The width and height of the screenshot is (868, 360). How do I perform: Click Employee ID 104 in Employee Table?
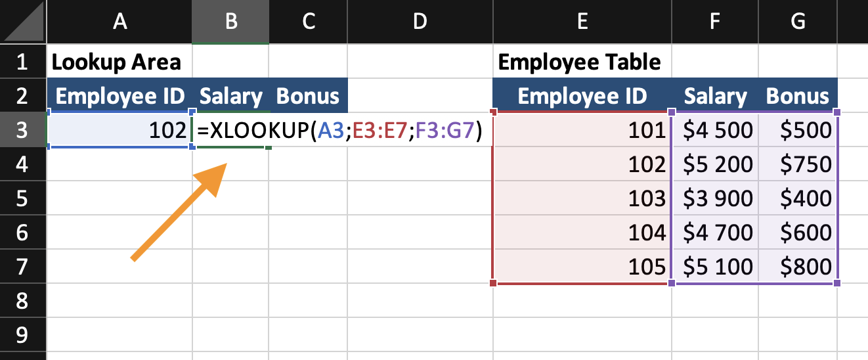(x=582, y=233)
